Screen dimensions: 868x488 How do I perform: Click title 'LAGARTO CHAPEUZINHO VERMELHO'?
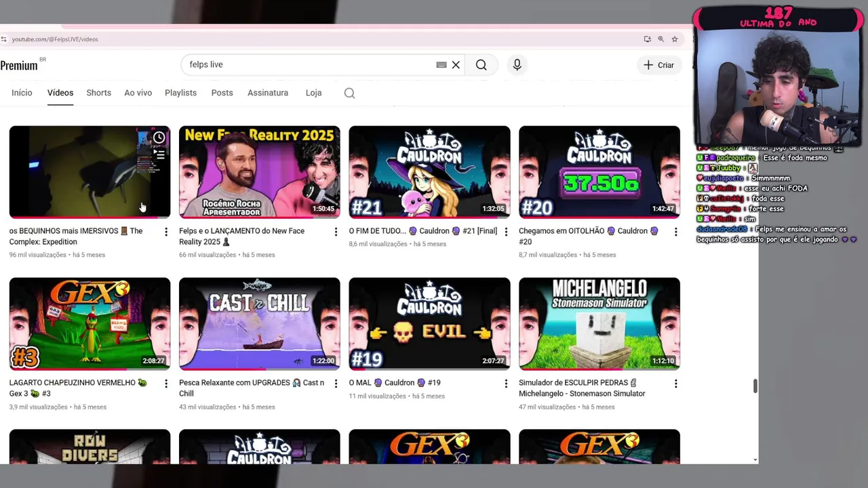[x=78, y=388]
